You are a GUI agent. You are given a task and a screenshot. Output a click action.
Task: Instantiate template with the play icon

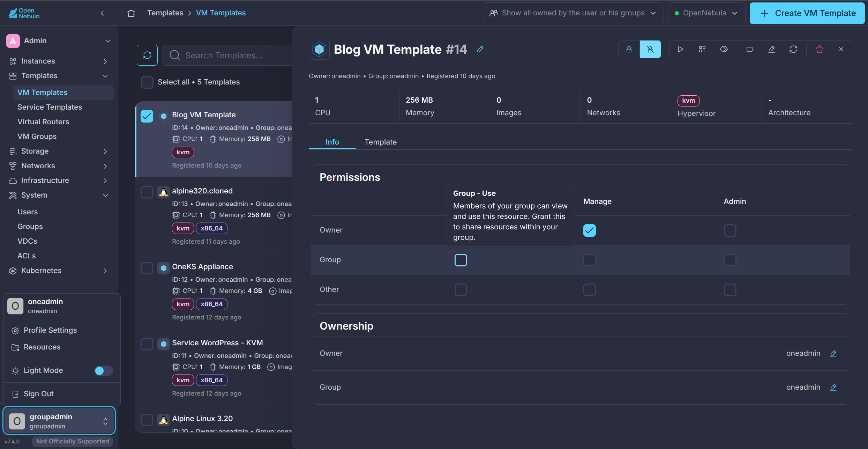(x=681, y=49)
